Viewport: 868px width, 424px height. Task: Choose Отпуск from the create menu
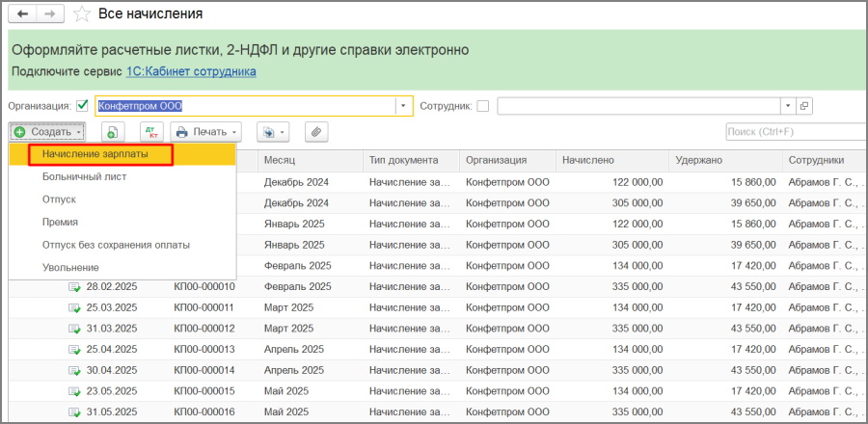122,199
